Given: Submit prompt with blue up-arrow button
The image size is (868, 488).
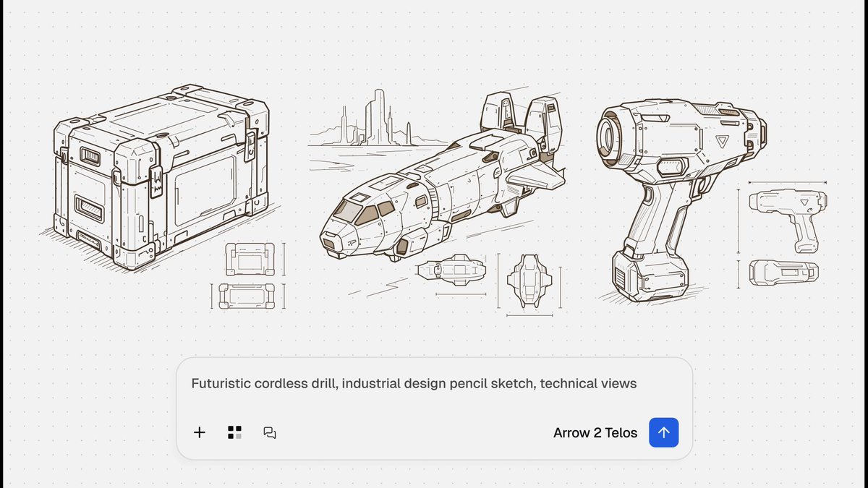Looking at the screenshot, I should coord(664,433).
